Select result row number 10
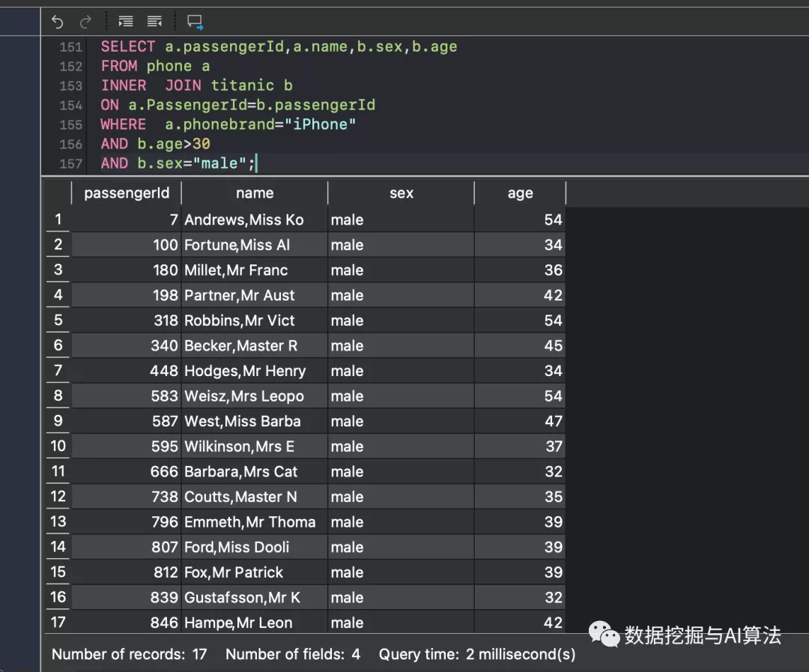This screenshot has width=809, height=672. click(x=58, y=446)
